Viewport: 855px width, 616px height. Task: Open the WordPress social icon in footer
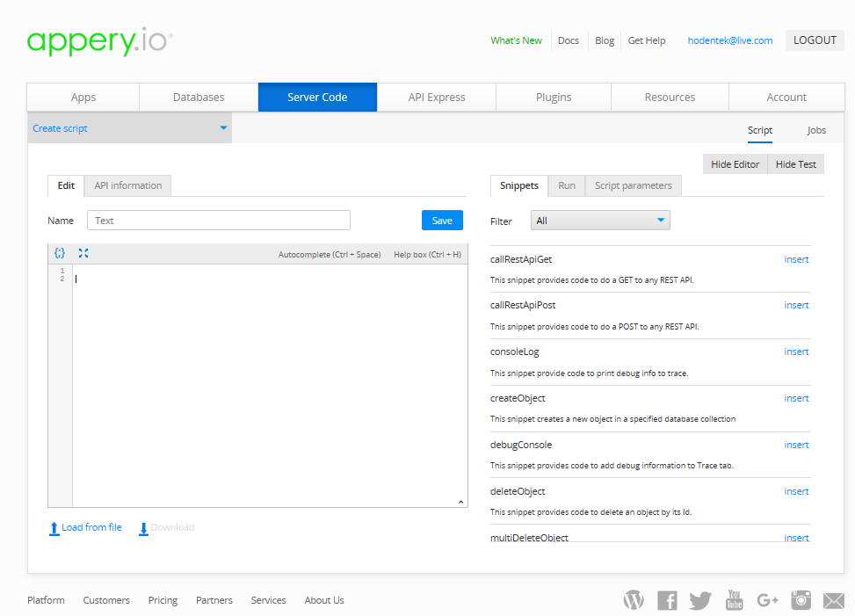click(634, 600)
